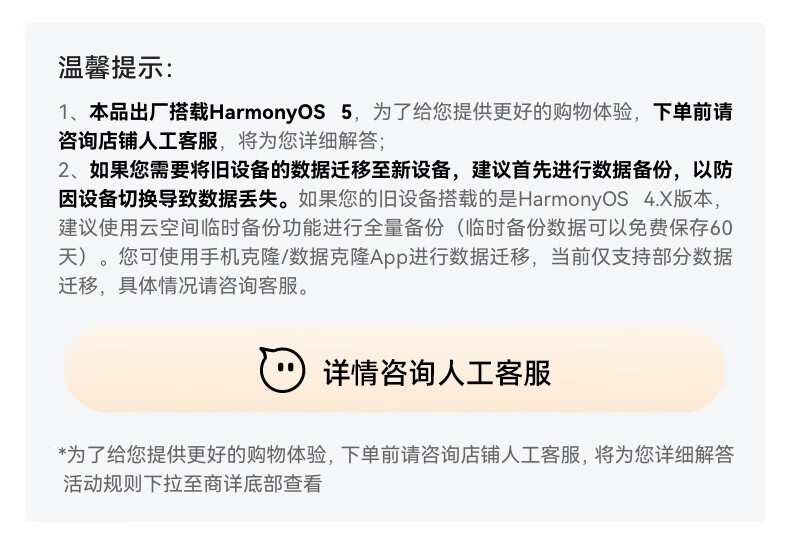Click the HarmonyOS 4.X版本 text
Image resolution: width=790 pixels, height=544 pixels.
[x=615, y=199]
